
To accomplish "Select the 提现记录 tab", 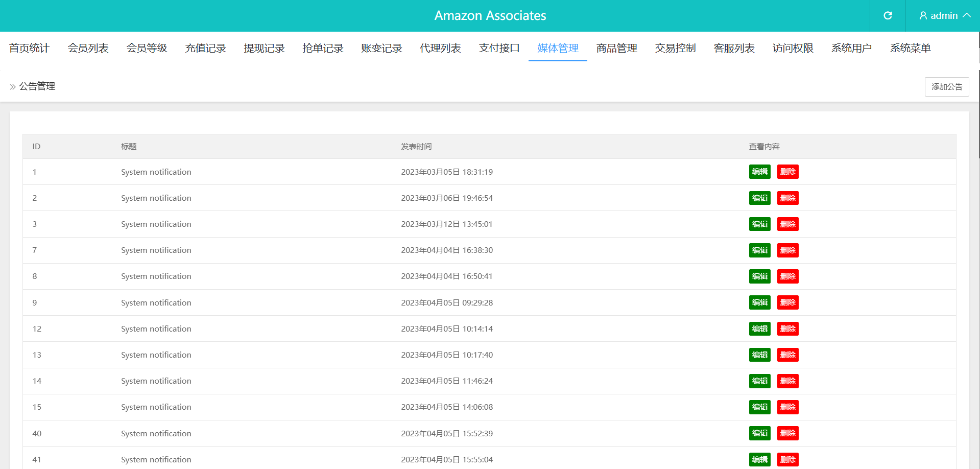I will pyautogui.click(x=264, y=48).
